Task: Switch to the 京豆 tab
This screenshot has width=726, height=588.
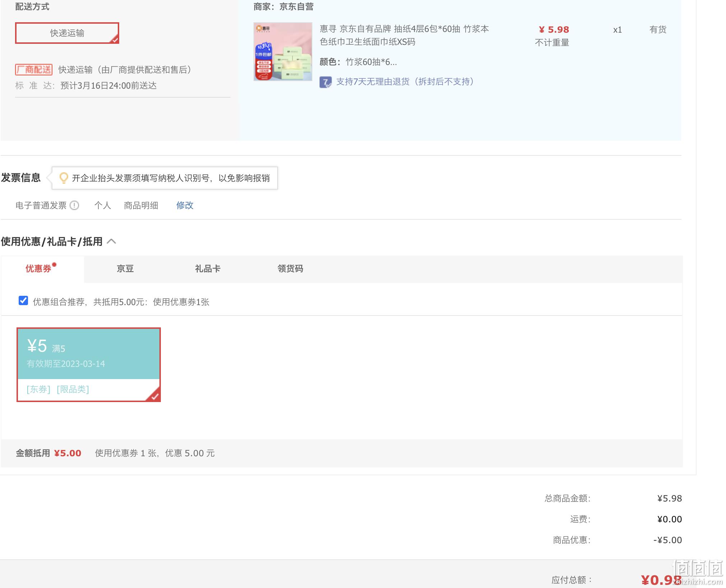Action: click(x=125, y=269)
